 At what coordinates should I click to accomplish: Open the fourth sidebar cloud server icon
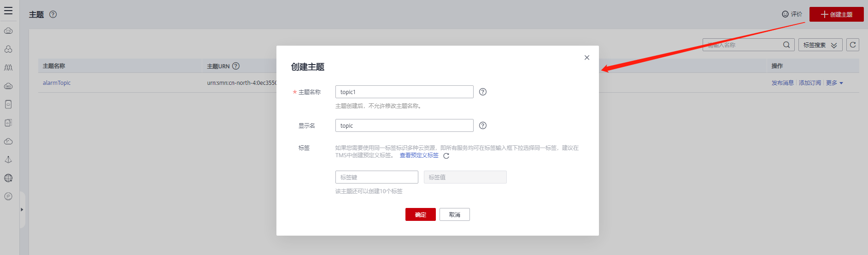pyautogui.click(x=8, y=86)
